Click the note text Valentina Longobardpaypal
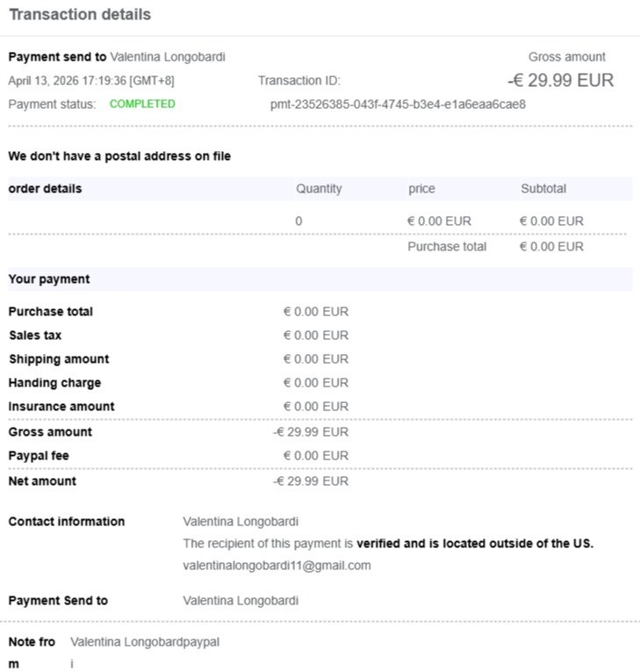 145,642
